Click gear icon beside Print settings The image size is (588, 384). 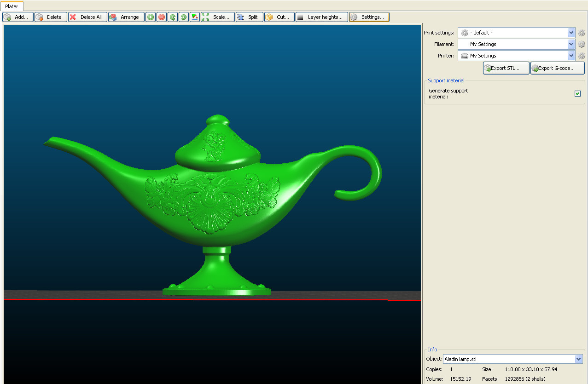[x=582, y=33]
